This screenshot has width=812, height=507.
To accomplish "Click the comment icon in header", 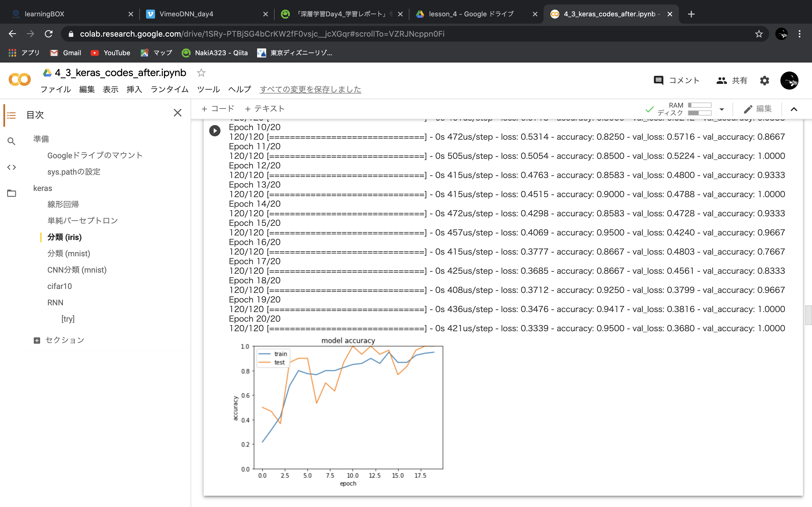I will pyautogui.click(x=658, y=81).
